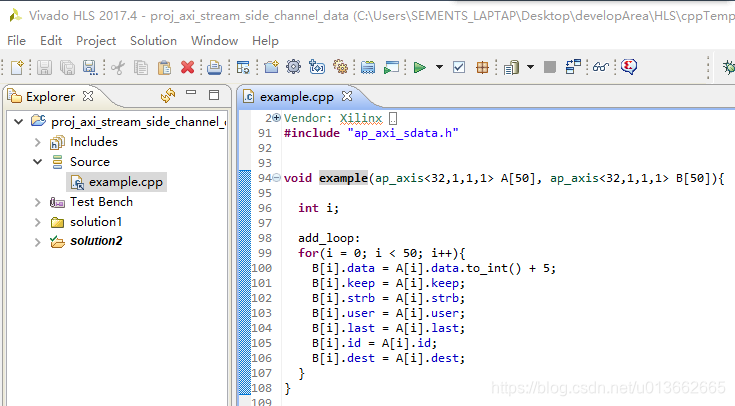Click the 'add_loop:' label in code
The width and height of the screenshot is (735, 406).
click(329, 238)
